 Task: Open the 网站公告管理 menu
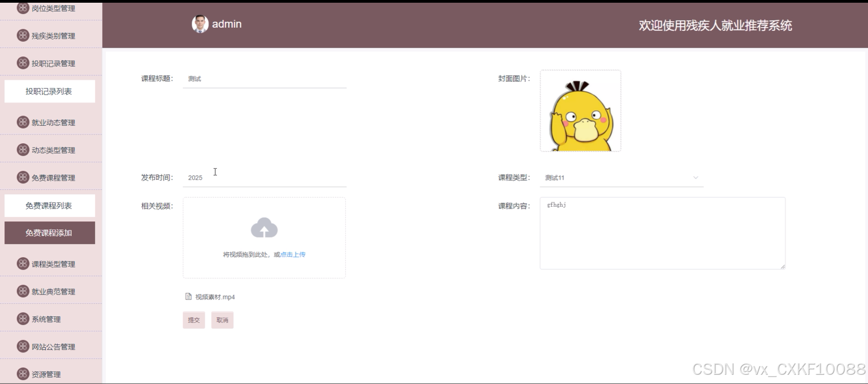[51, 345]
